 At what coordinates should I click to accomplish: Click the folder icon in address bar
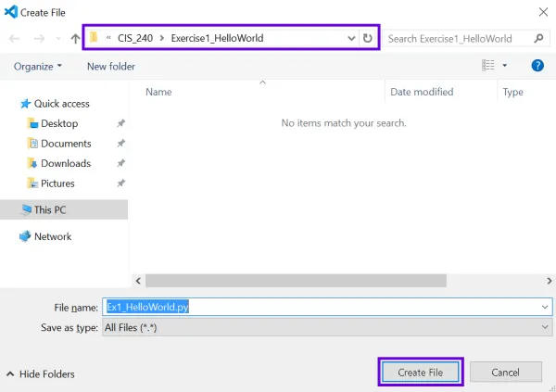[x=94, y=37]
